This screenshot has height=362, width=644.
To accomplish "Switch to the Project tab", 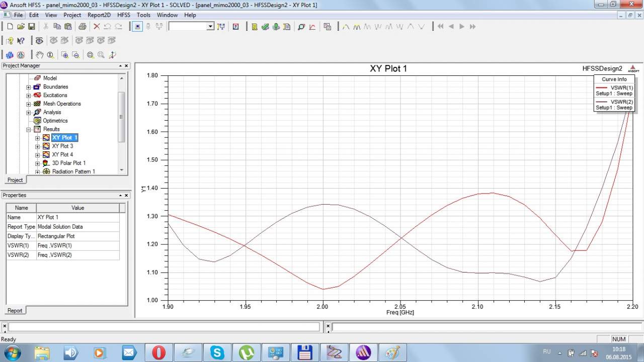I will [15, 180].
